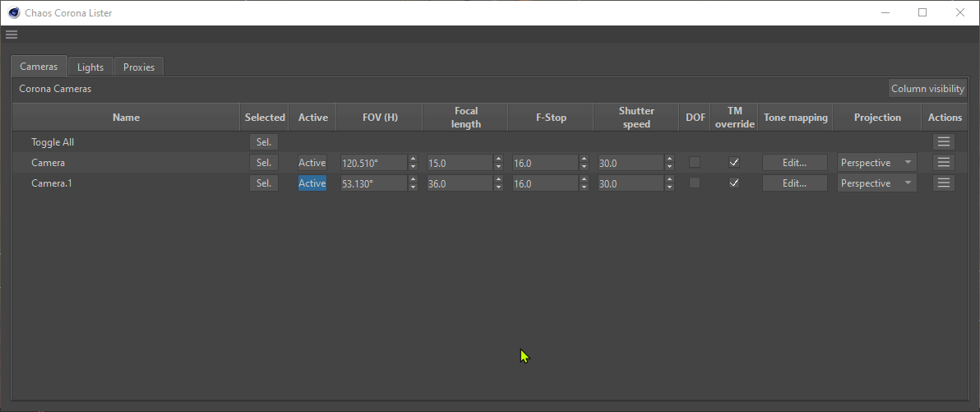
Task: Increase Camera focal length with up arrow
Action: pyautogui.click(x=499, y=159)
